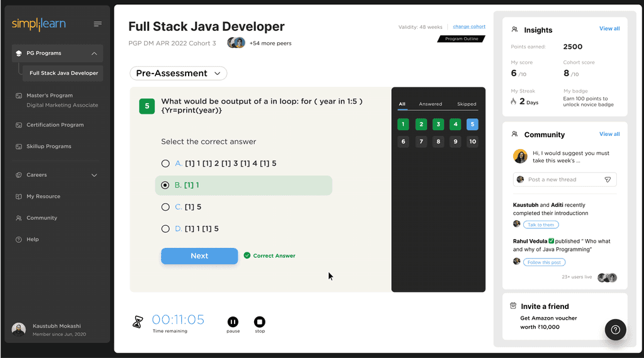Select answer option D radio button
This screenshot has width=644, height=358.
pyautogui.click(x=165, y=229)
